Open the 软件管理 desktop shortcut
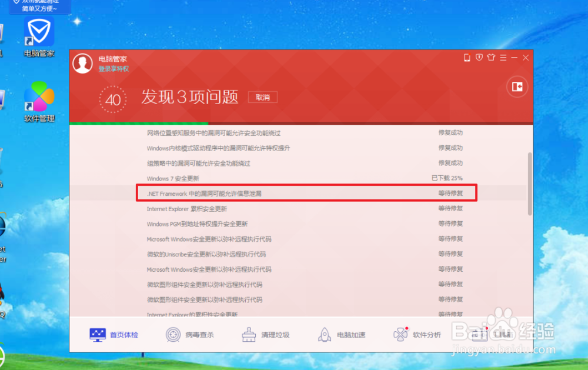This screenshot has height=370, width=588. click(x=39, y=102)
